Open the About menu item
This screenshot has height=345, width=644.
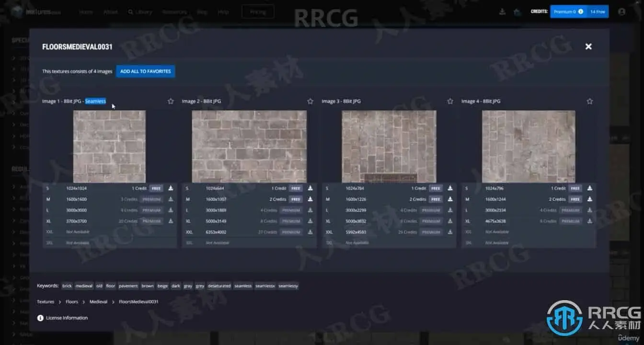(111, 12)
